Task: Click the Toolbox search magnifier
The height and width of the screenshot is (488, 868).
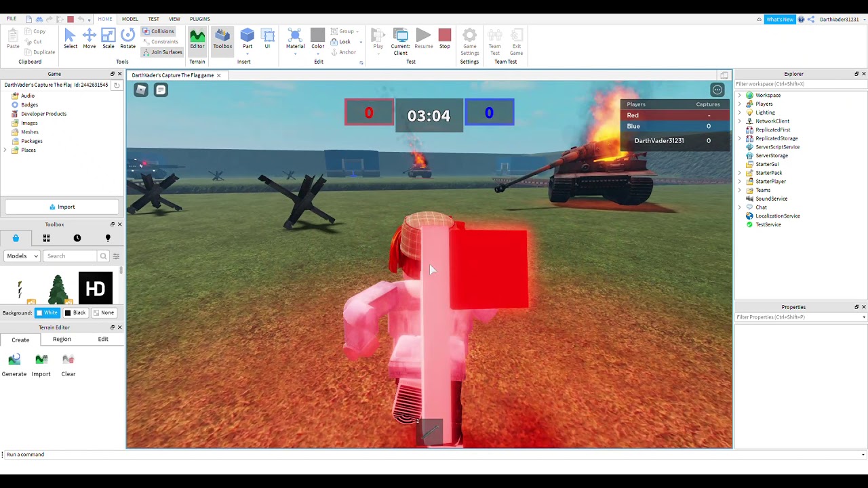Action: tap(103, 256)
